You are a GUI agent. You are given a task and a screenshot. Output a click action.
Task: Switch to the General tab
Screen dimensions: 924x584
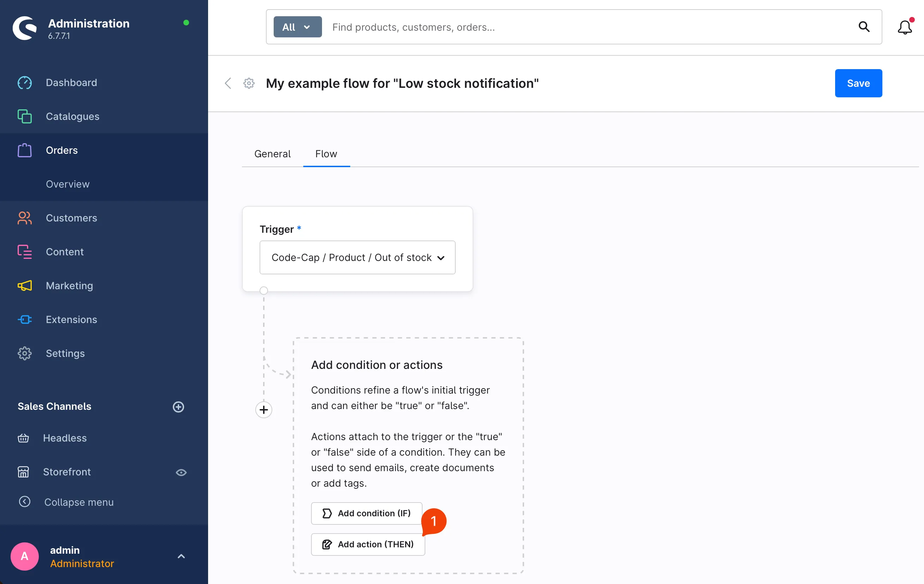pyautogui.click(x=272, y=154)
